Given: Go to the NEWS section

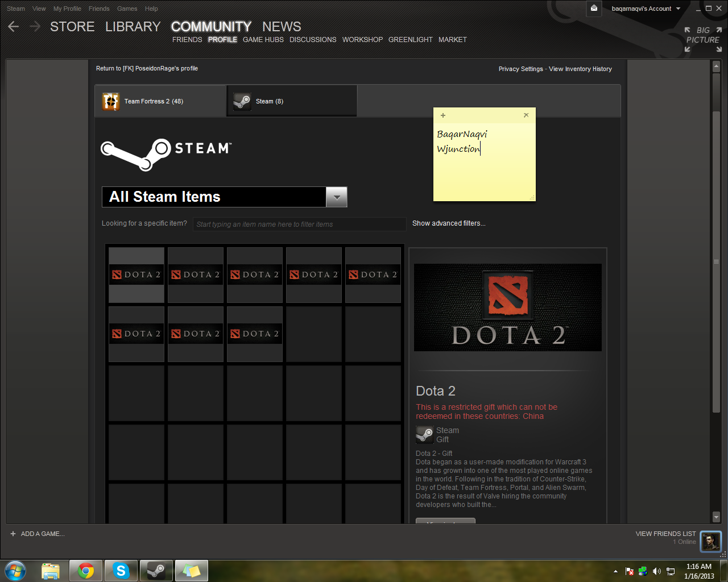Looking at the screenshot, I should (282, 27).
